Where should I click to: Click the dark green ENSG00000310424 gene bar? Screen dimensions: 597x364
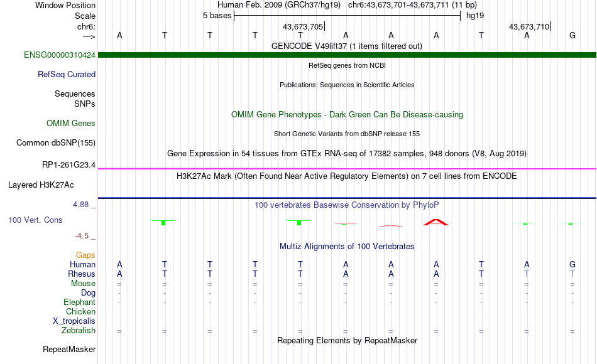coord(348,55)
